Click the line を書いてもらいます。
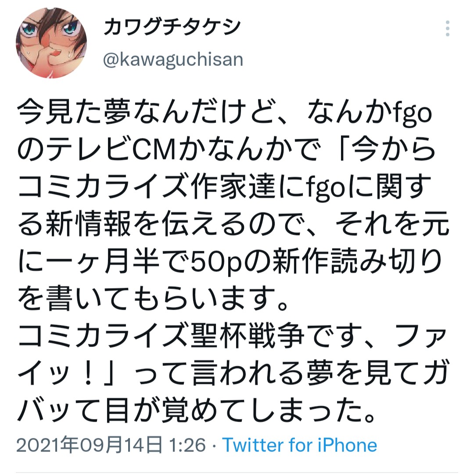Viewport: 474px width, 476px height. pyautogui.click(x=153, y=299)
